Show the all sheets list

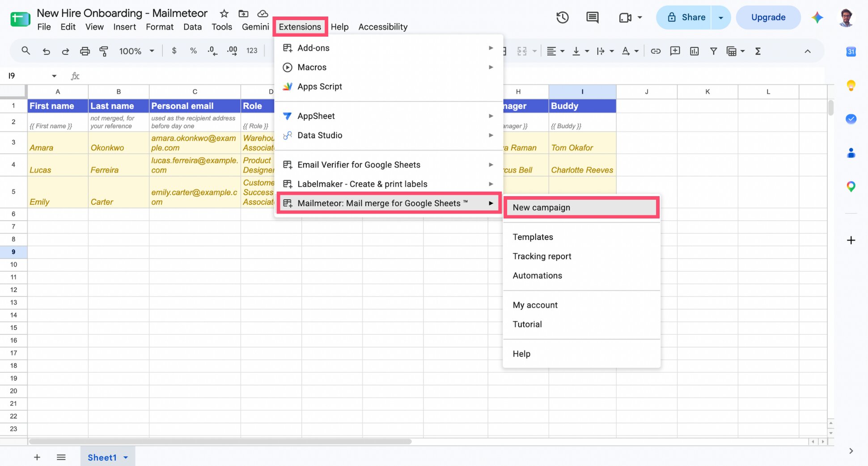[61, 457]
